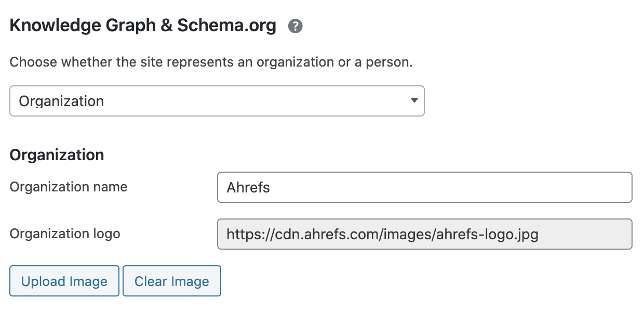Click the dropdown arrow triangle icon
This screenshot has width=644, height=310.
pyautogui.click(x=414, y=100)
